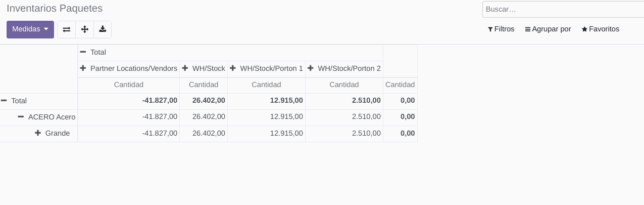Open the Agrupar por menu
Viewport: 644px width, 205px height.
click(x=548, y=29)
